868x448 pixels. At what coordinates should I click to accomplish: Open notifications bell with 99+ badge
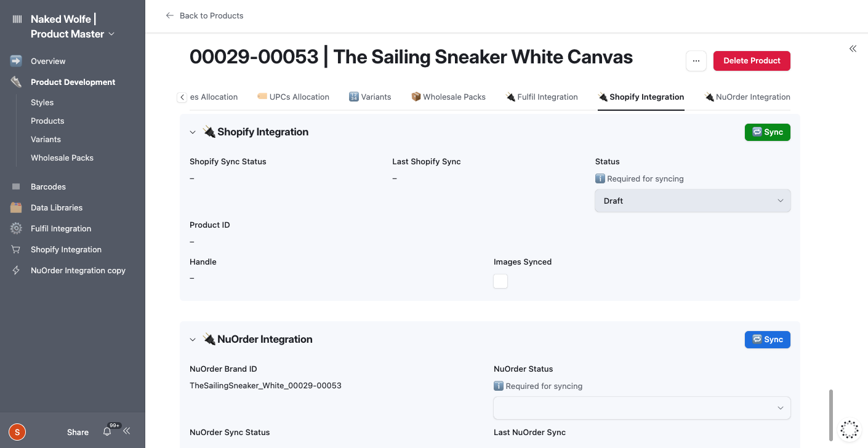point(107,432)
